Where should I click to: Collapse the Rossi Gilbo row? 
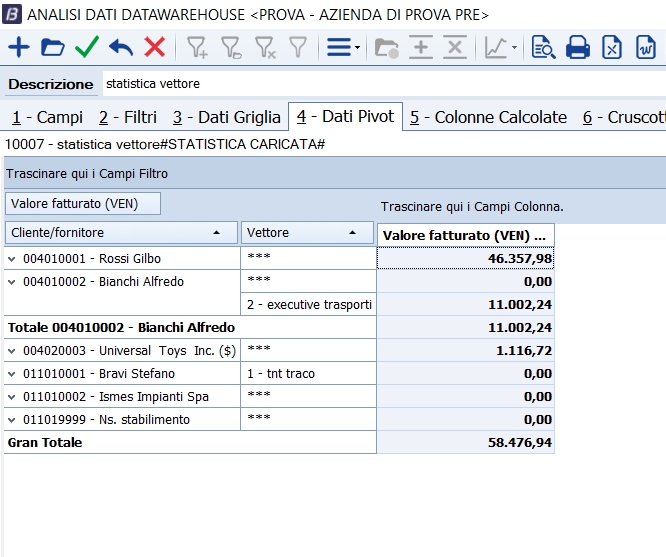pyautogui.click(x=12, y=259)
